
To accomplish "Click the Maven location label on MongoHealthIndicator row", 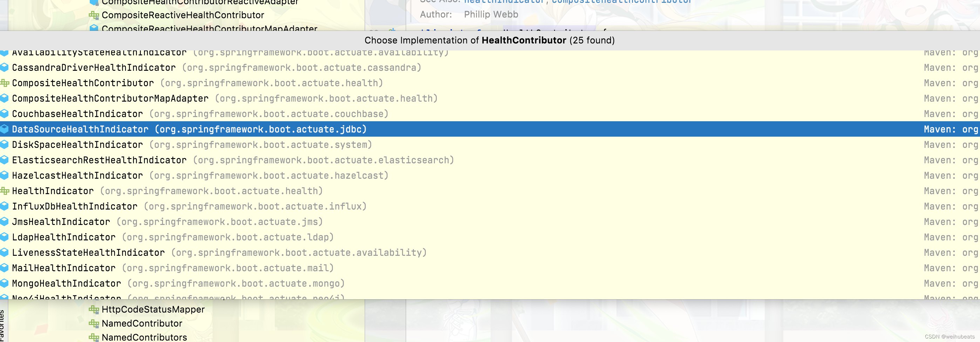I will (x=951, y=283).
